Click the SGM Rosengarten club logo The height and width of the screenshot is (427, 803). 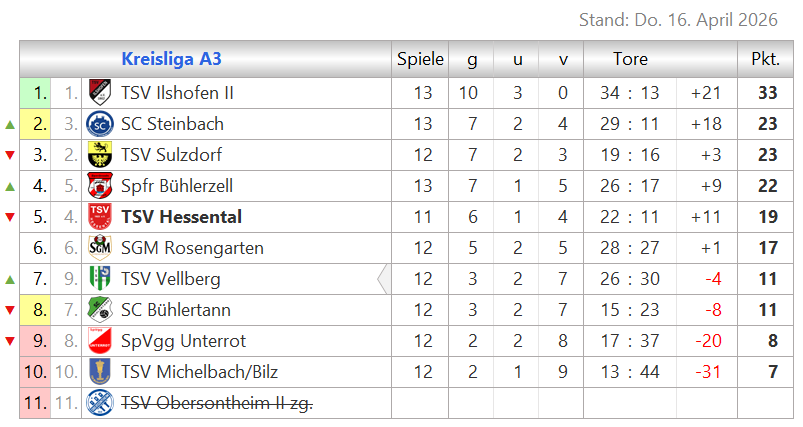99,248
